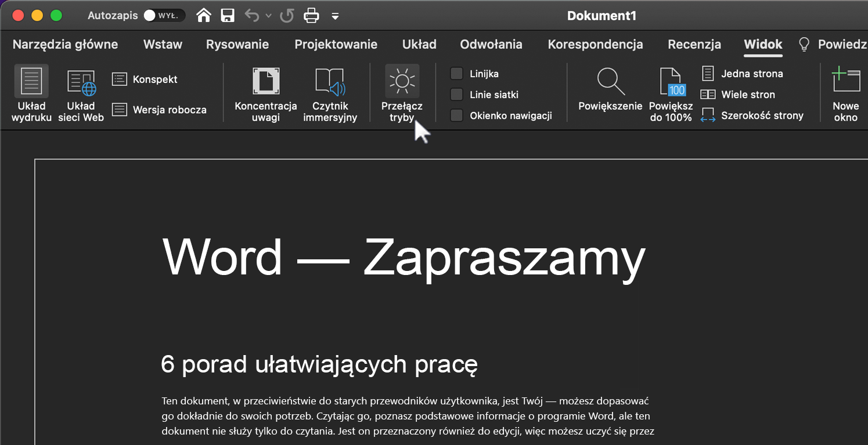Switch to the Korespondencja tab
This screenshot has width=868, height=445.
coord(595,45)
